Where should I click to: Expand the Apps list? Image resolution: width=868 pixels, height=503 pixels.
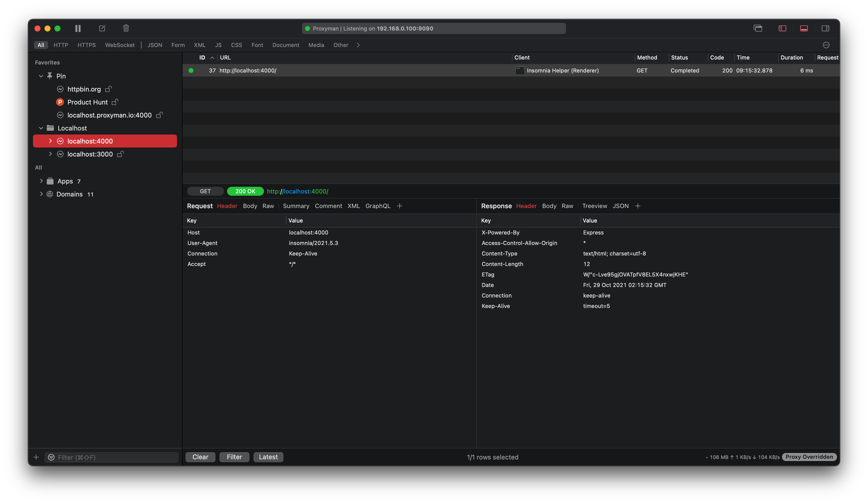(41, 181)
